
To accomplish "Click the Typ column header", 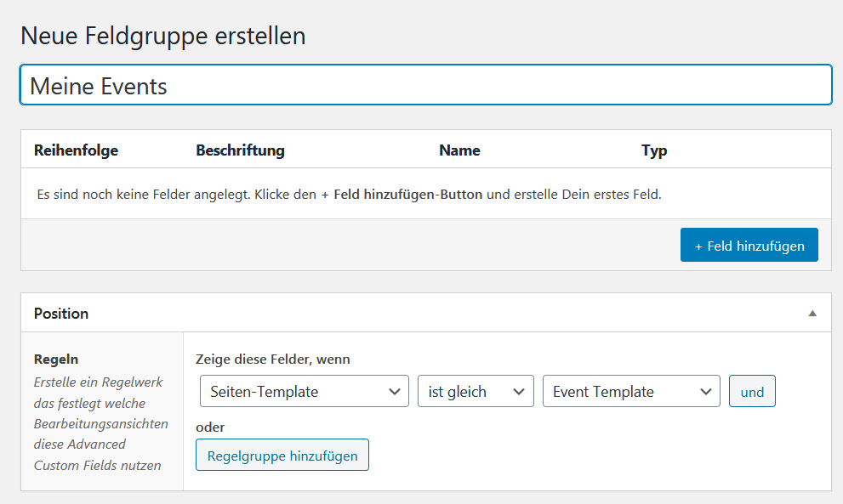I will click(654, 150).
